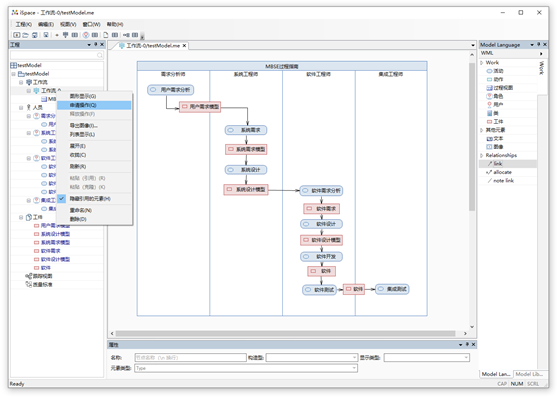Choose 申请操作(Q) from the context menu
This screenshot has height=398, width=557.
tap(94, 105)
